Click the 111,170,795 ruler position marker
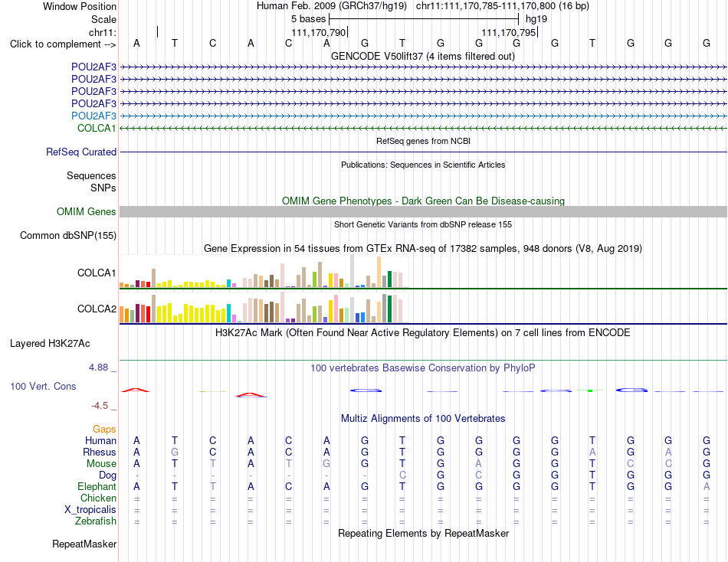This screenshot has width=728, height=562. 509,32
